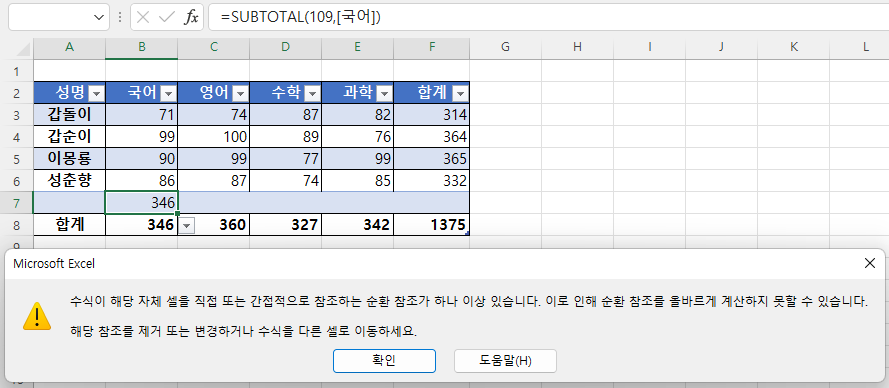The height and width of the screenshot is (388, 889).
Task: Click selected cell B7 showing 346
Action: pyautogui.click(x=141, y=203)
